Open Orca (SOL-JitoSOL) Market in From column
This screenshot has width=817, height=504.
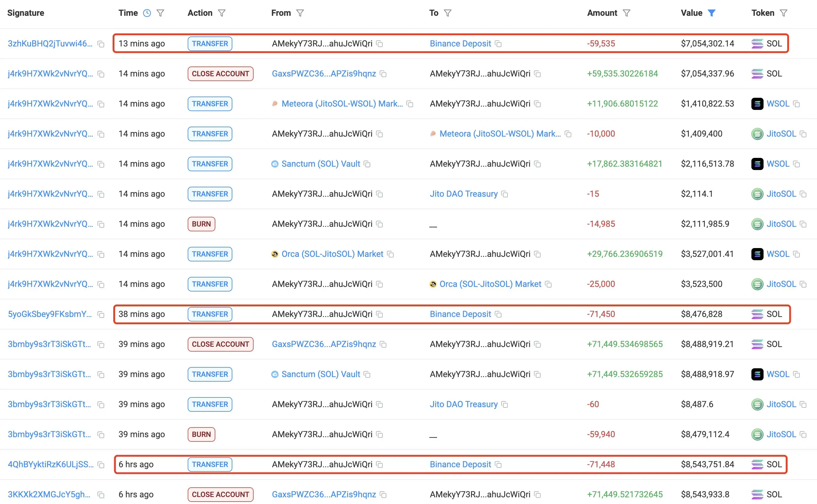point(332,254)
